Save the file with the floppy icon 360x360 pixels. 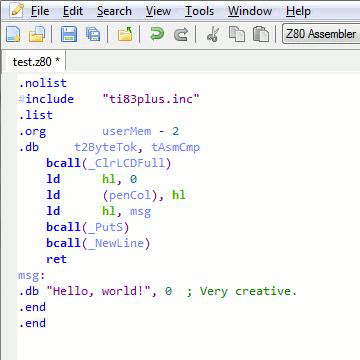click(x=69, y=34)
